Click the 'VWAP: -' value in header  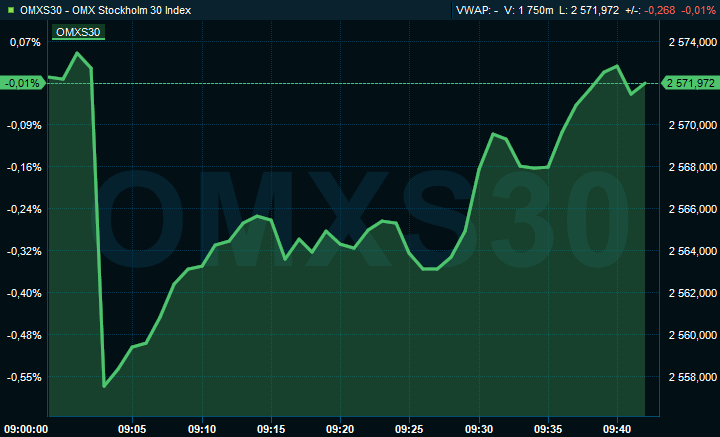point(477,10)
